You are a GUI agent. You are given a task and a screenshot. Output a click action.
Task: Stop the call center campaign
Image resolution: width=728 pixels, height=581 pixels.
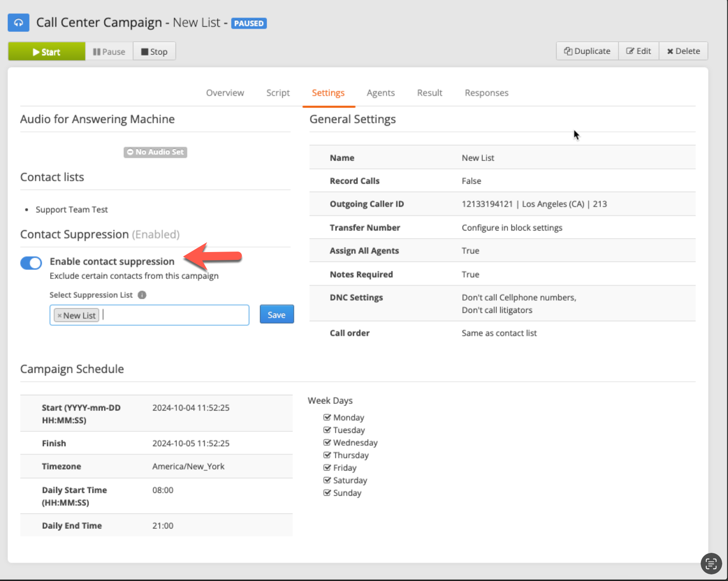(x=154, y=51)
